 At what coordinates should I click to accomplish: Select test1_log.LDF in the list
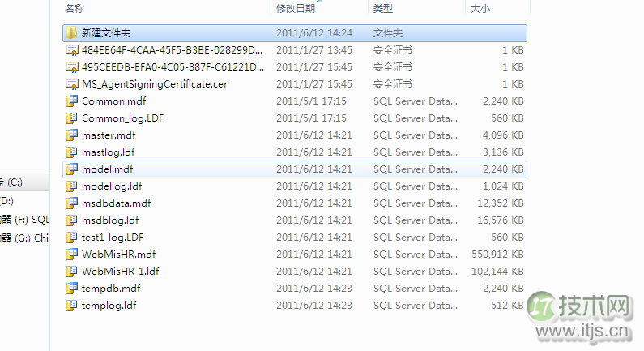coord(112,238)
